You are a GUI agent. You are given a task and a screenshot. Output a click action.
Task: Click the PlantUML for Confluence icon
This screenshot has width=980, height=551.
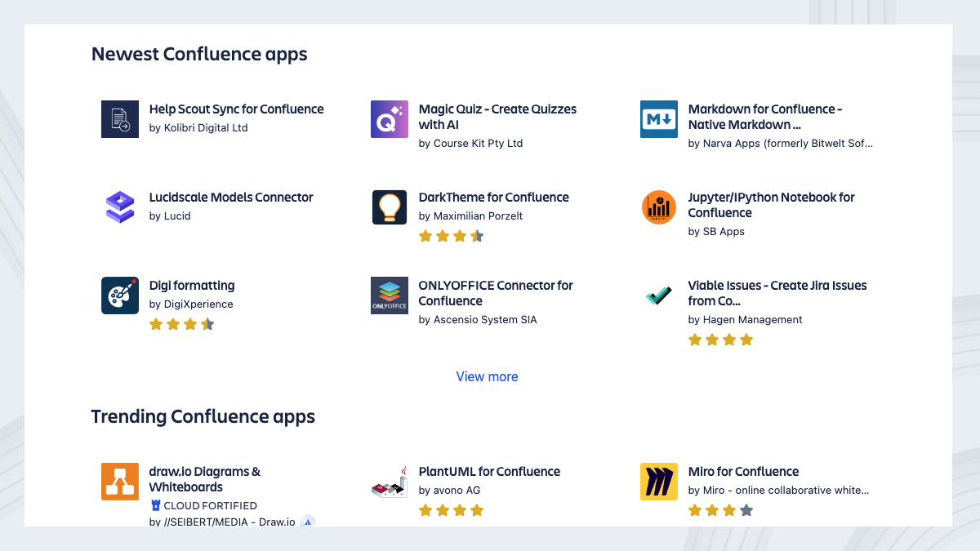390,482
